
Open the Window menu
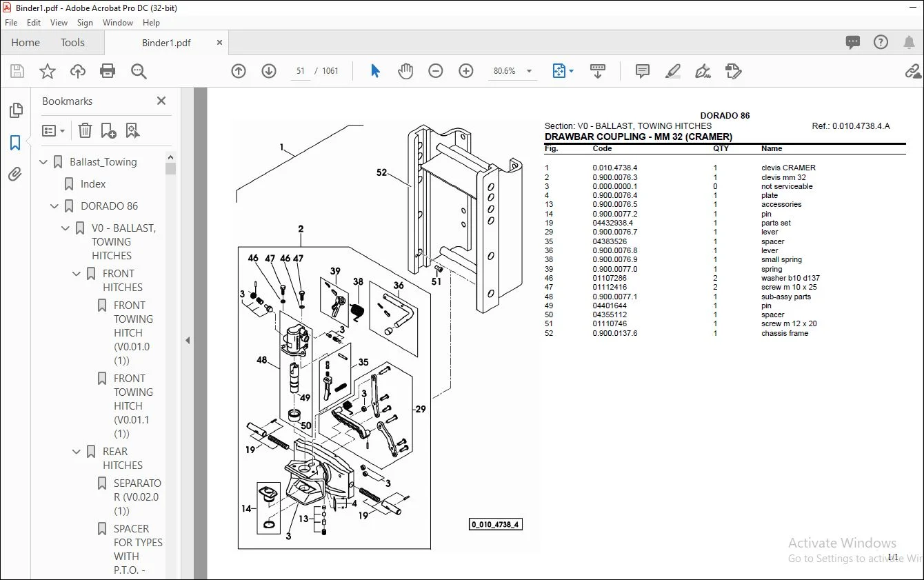[118, 23]
